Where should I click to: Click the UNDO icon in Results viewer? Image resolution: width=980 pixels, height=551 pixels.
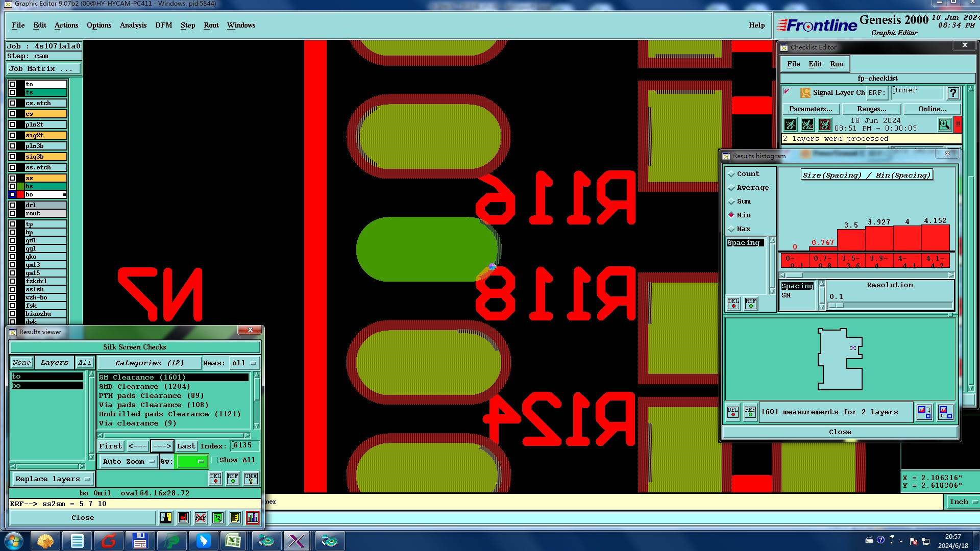(251, 479)
